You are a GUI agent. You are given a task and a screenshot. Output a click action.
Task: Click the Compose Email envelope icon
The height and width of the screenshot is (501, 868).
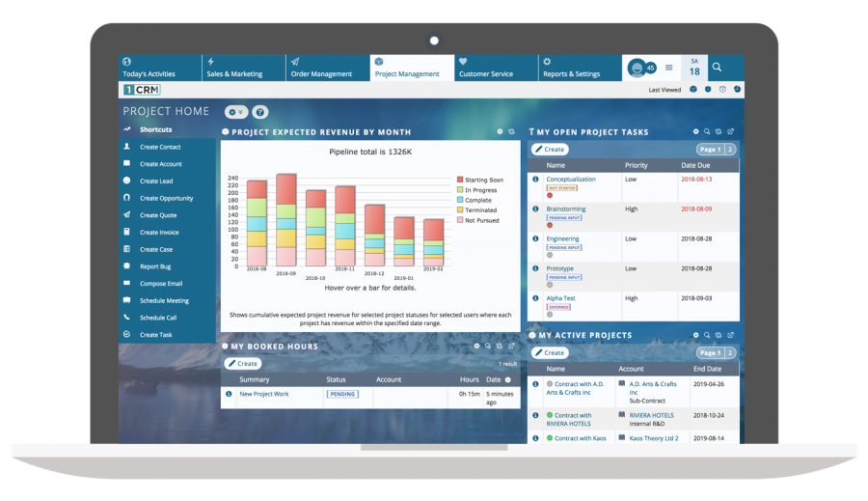click(126, 283)
